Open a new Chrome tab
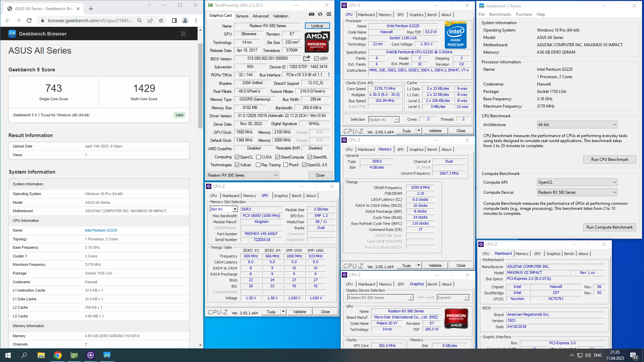 tap(91, 9)
